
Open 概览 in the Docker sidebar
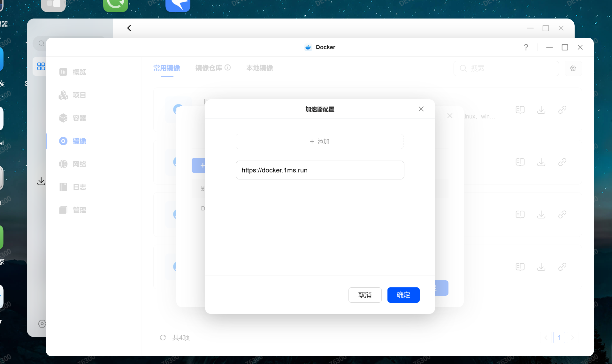tap(73, 72)
